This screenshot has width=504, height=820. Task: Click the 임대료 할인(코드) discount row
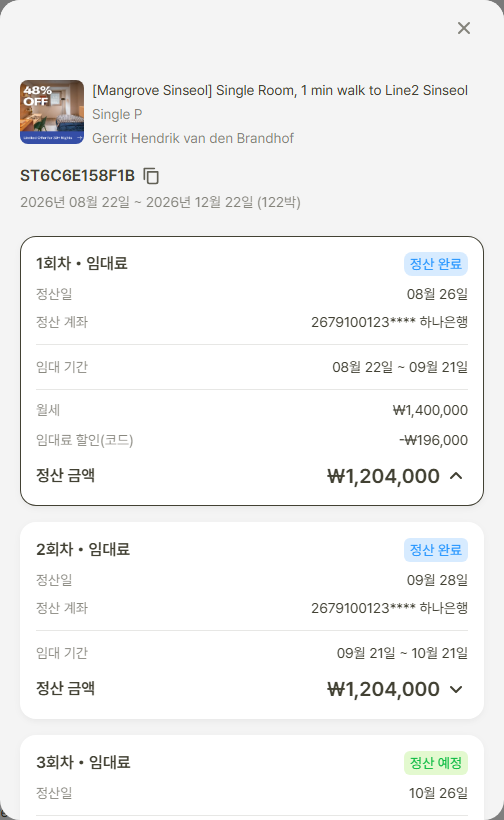[251, 440]
